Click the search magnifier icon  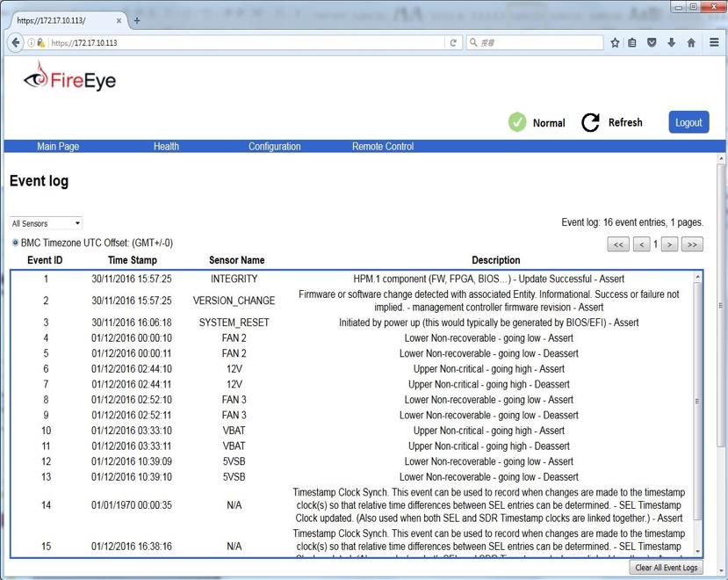(x=473, y=42)
